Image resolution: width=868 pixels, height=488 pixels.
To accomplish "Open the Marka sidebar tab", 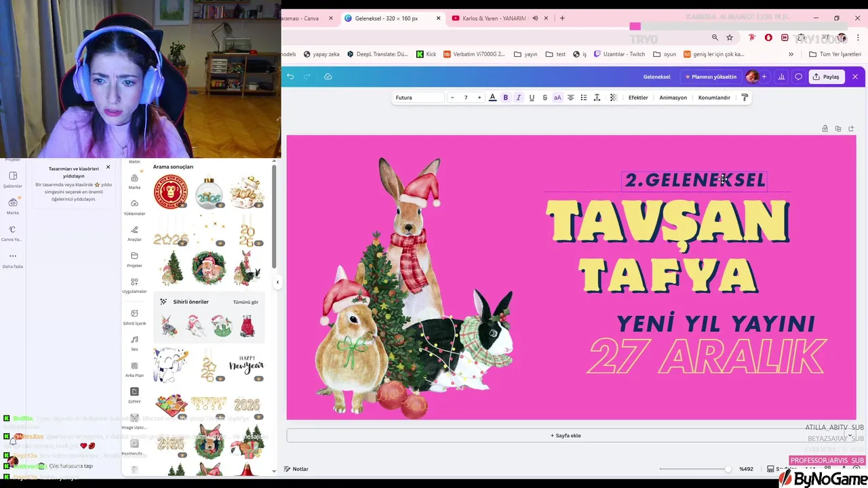I will click(134, 181).
